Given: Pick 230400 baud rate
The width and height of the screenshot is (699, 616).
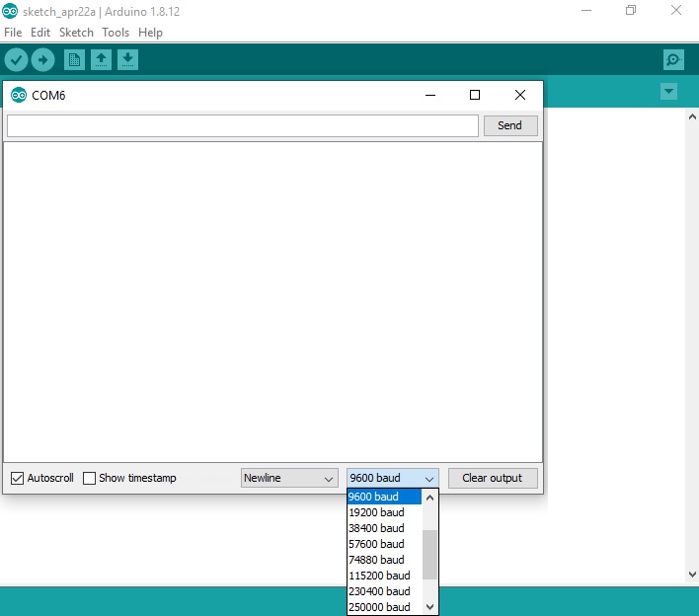Looking at the screenshot, I should tap(384, 591).
